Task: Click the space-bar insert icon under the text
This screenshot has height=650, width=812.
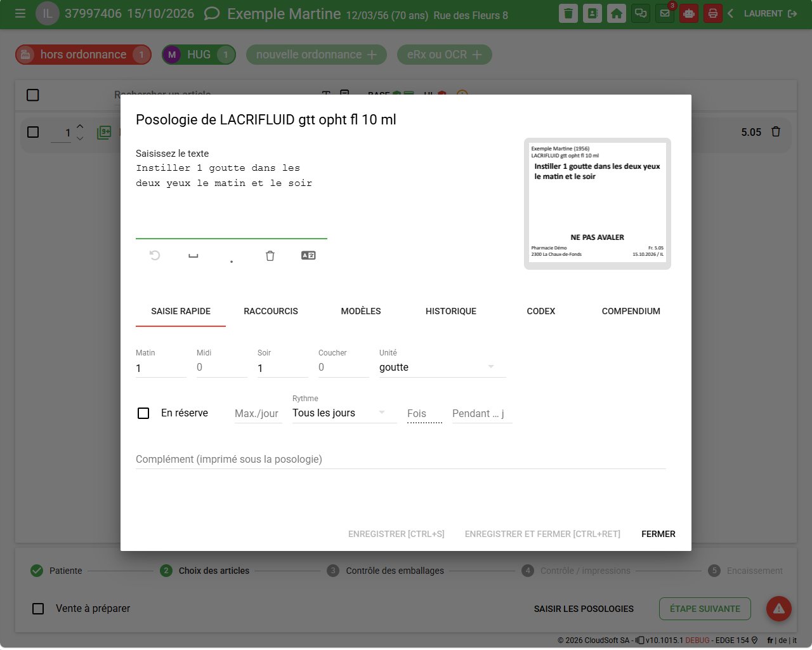Action: (x=193, y=256)
